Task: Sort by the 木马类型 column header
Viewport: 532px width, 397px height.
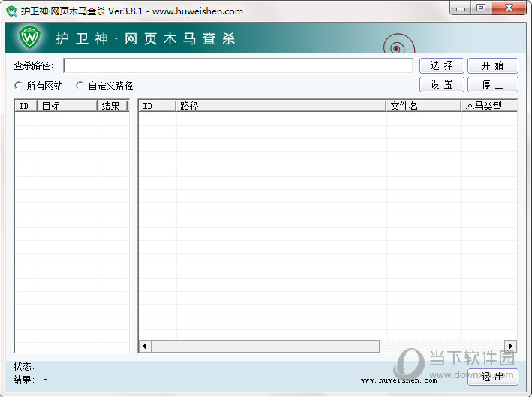Action: coord(489,106)
